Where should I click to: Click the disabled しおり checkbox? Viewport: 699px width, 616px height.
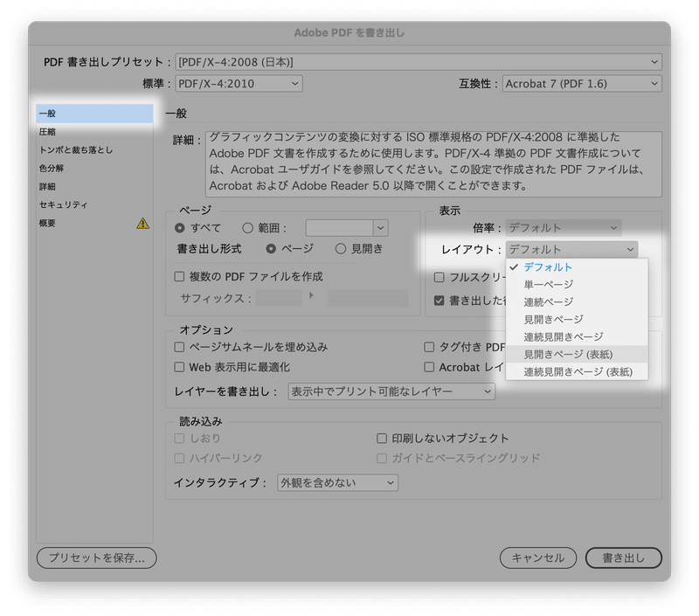tap(179, 438)
